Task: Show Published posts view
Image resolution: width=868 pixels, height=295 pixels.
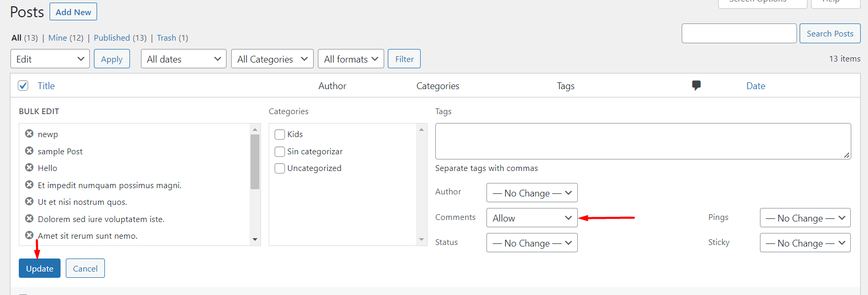Action: point(112,38)
